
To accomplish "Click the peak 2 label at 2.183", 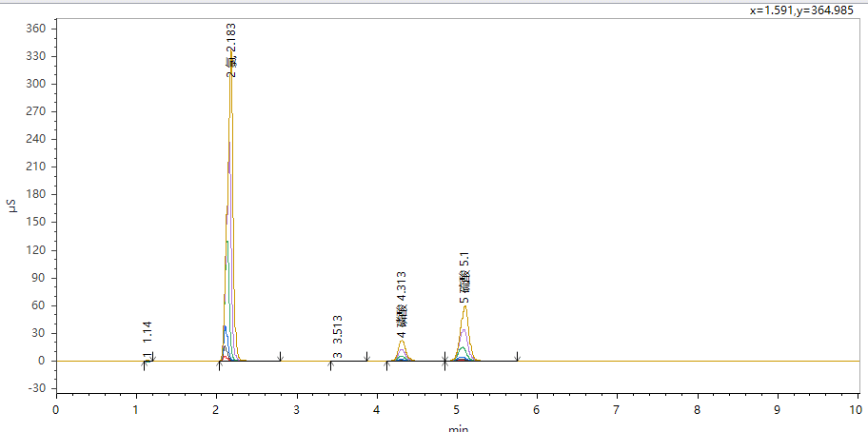I will 231,49.
